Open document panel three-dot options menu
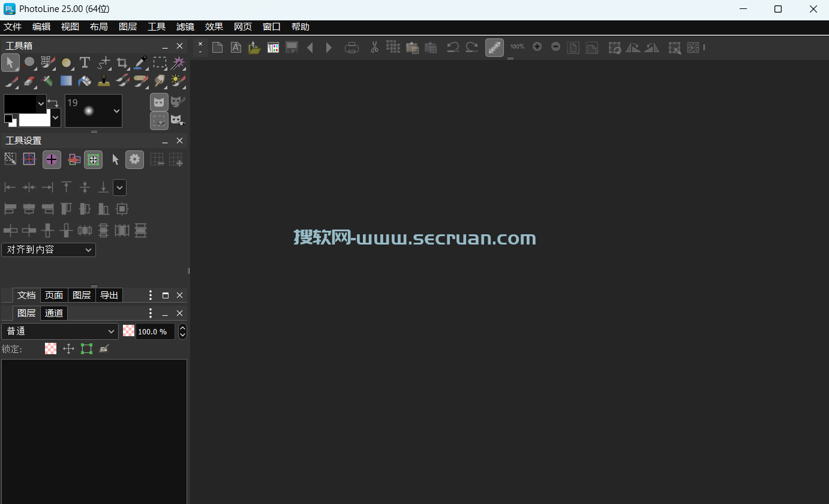Viewport: 829px width, 504px height. click(151, 295)
